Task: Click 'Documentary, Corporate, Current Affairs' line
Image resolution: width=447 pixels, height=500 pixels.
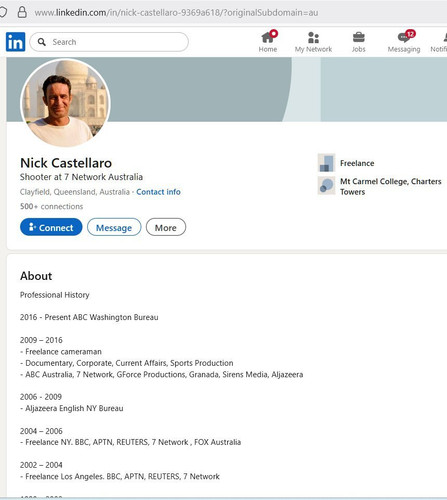Action: pyautogui.click(x=127, y=363)
